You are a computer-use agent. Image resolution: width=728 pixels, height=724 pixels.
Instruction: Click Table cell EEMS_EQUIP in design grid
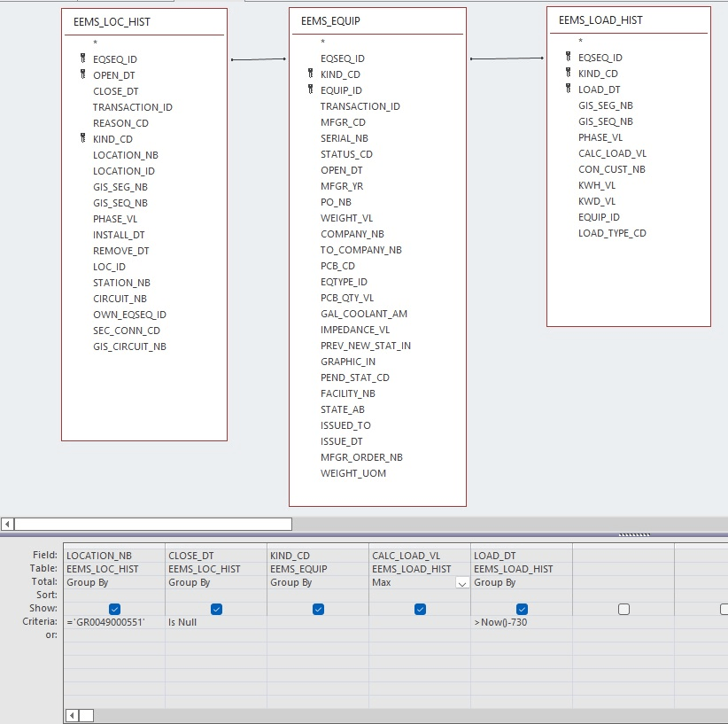pyautogui.click(x=318, y=569)
